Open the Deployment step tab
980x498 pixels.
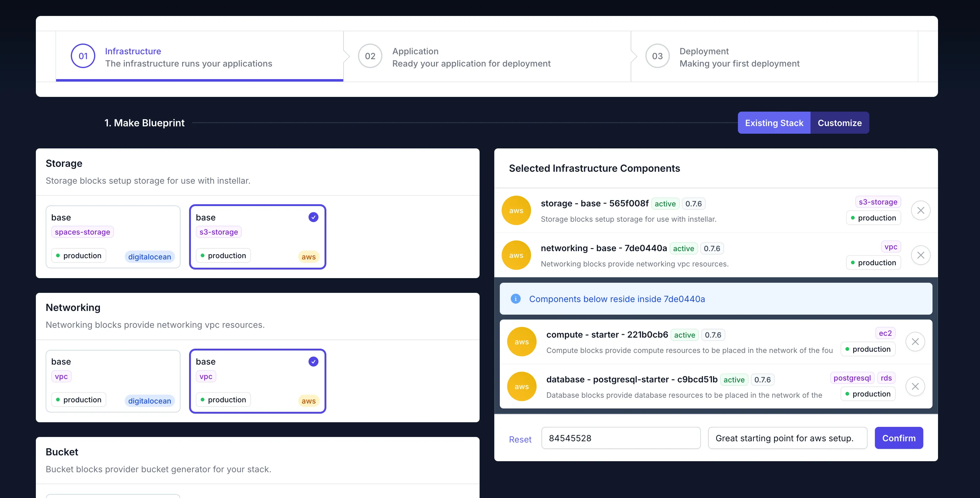pyautogui.click(x=774, y=56)
